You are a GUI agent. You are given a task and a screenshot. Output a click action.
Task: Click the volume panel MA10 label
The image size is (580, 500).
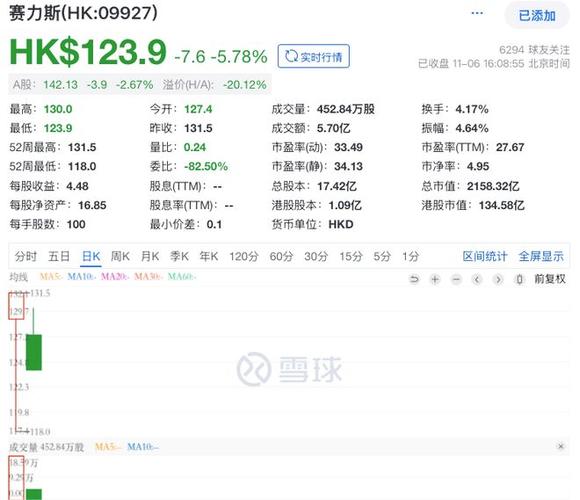pos(143,447)
